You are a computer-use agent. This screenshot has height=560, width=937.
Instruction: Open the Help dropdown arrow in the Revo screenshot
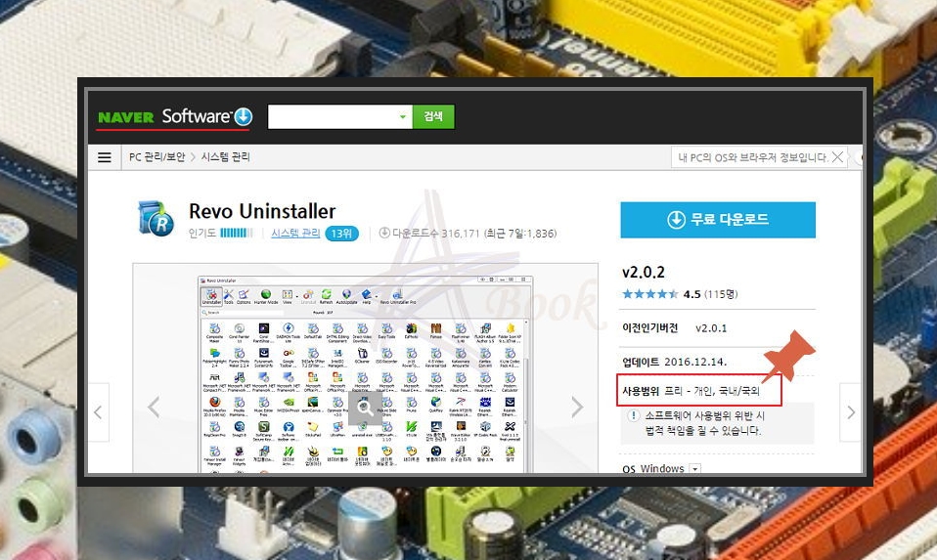[376, 296]
